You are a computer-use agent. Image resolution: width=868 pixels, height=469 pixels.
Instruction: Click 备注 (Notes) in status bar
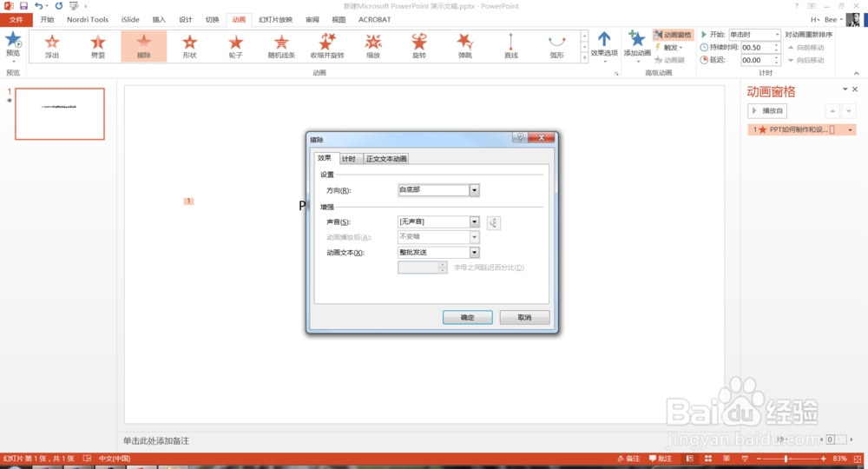(628, 459)
